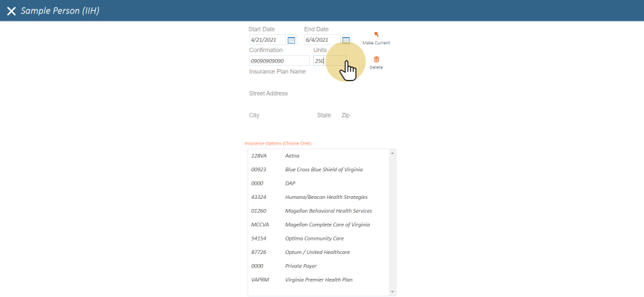Click the Make Current arrow icon
Viewport: 644px width, 297px height.
376,35
